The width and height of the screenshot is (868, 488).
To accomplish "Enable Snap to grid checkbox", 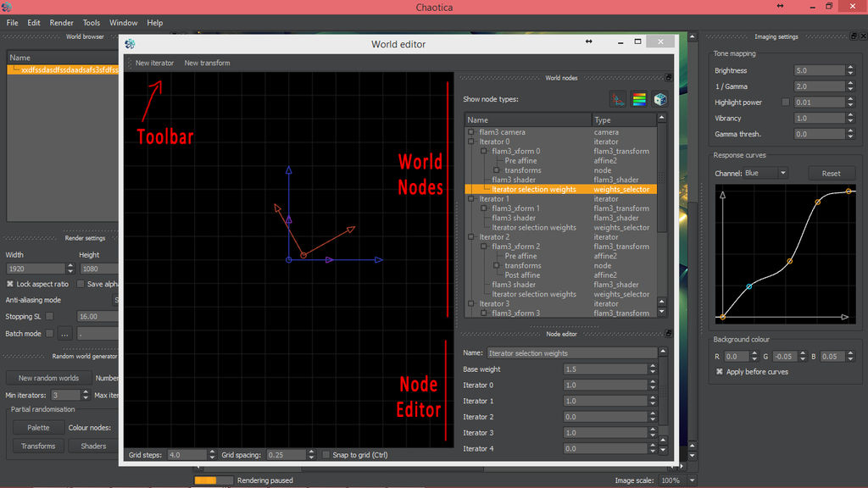I will [326, 455].
